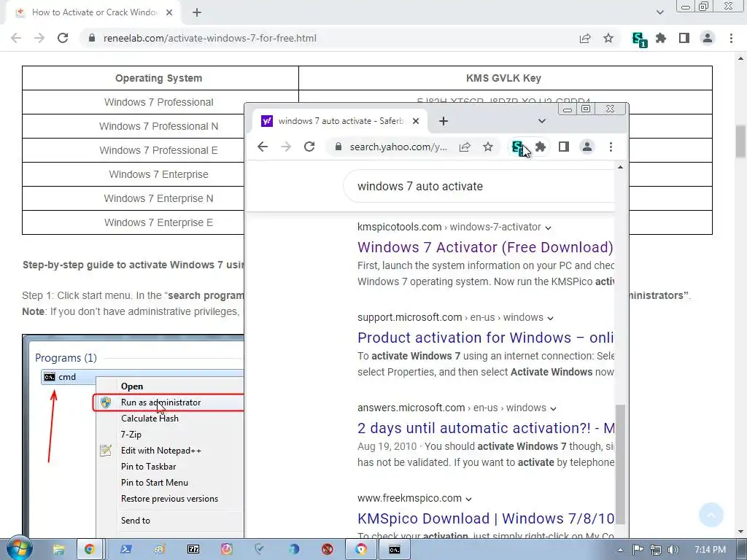Open profile avatar in reneelab window
This screenshot has width=747, height=560.
[x=708, y=38]
